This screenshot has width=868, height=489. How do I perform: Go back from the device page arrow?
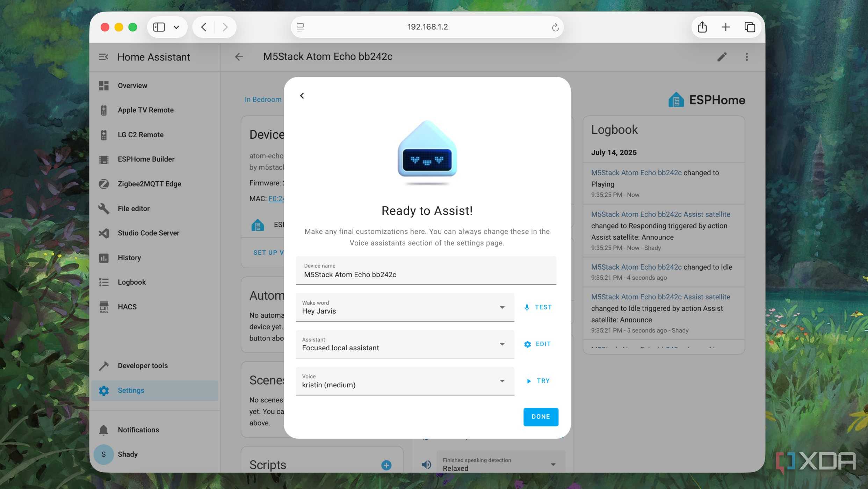coord(239,57)
